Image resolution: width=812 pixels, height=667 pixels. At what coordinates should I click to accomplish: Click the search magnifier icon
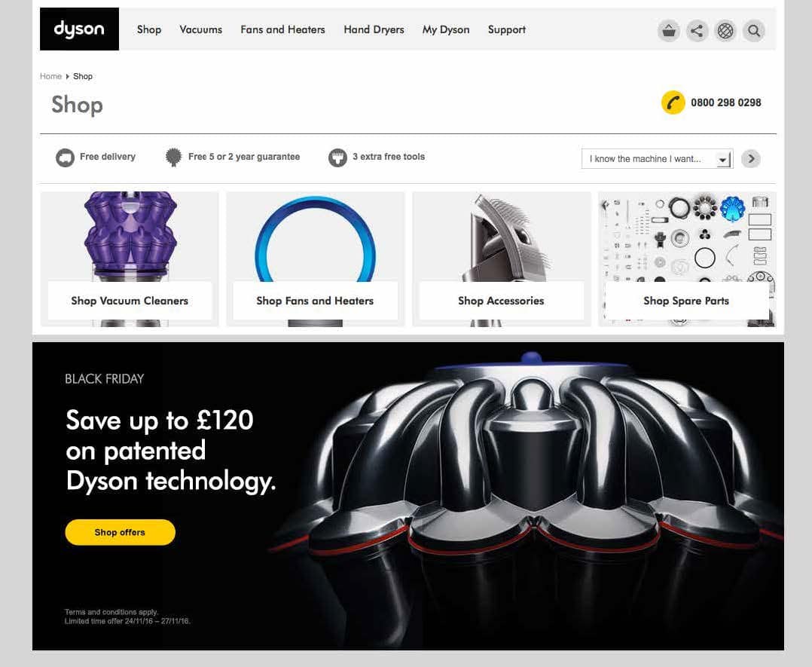click(x=754, y=31)
